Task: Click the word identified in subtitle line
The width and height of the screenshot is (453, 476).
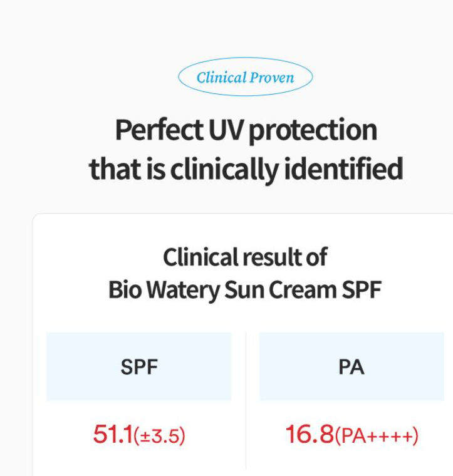Action: coord(343,168)
